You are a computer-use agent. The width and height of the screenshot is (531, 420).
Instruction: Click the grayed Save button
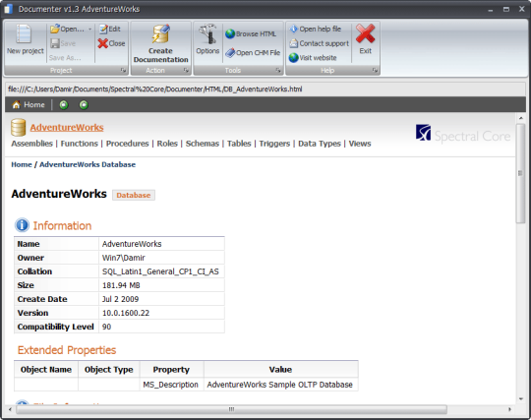tap(63, 43)
